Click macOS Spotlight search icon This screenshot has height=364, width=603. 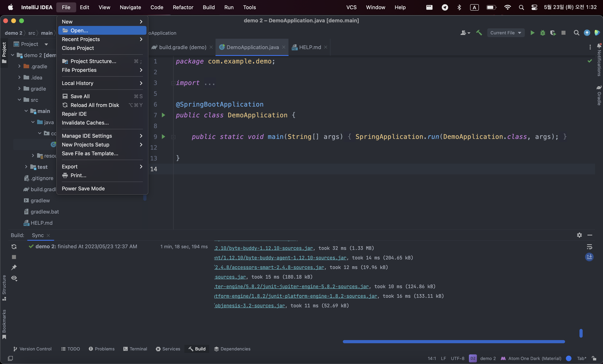coord(521,7)
